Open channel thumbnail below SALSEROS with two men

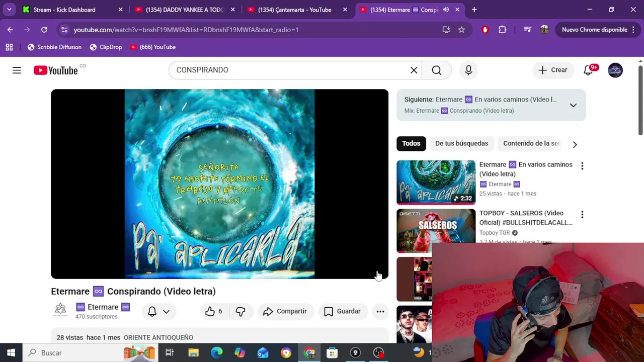click(414, 324)
